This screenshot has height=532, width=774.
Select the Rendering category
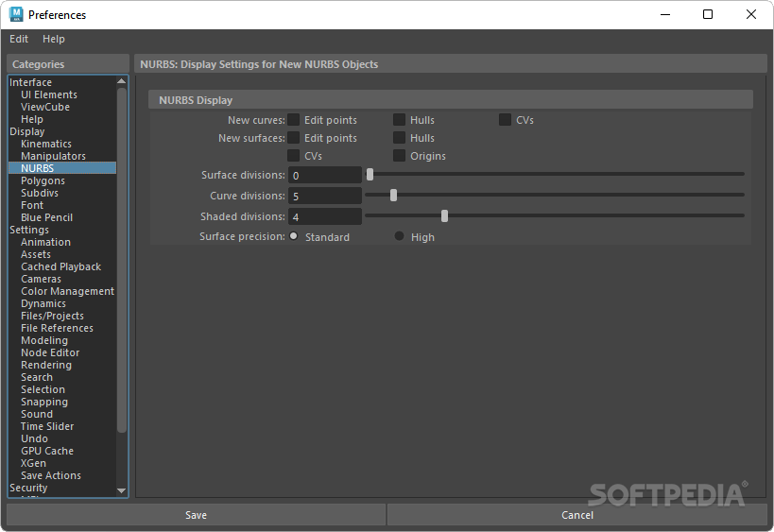[x=46, y=365]
